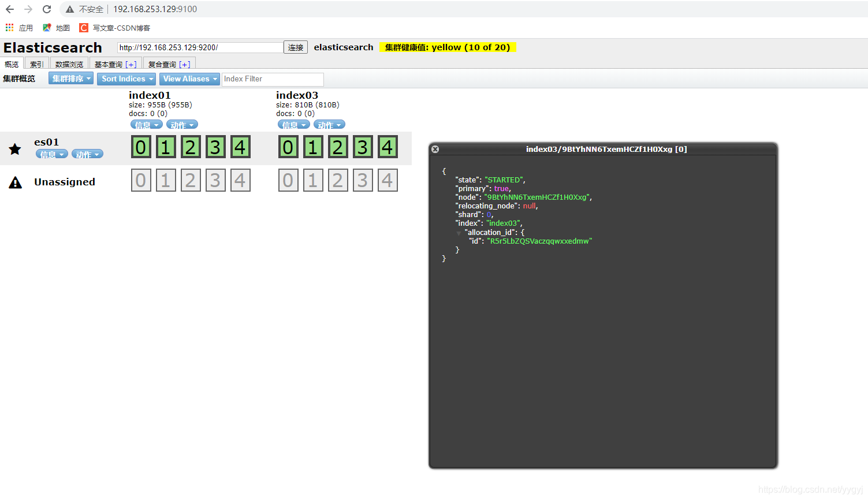Open the apps grid bookmark
The height and width of the screenshot is (500, 868).
pos(19,28)
